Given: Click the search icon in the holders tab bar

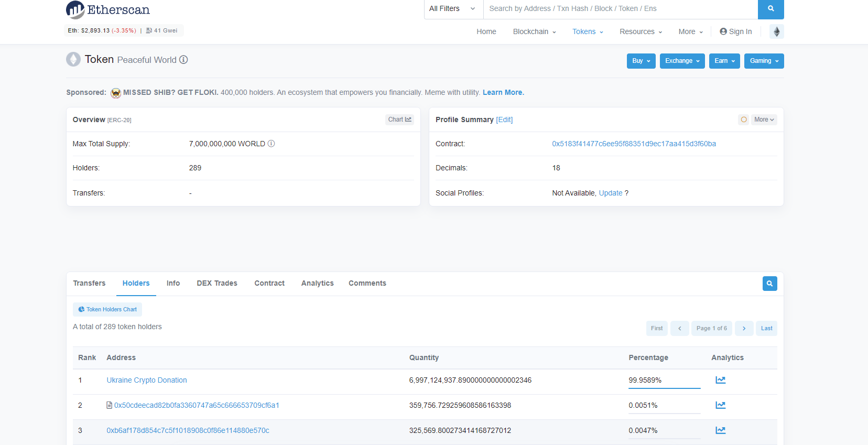Looking at the screenshot, I should (x=769, y=284).
